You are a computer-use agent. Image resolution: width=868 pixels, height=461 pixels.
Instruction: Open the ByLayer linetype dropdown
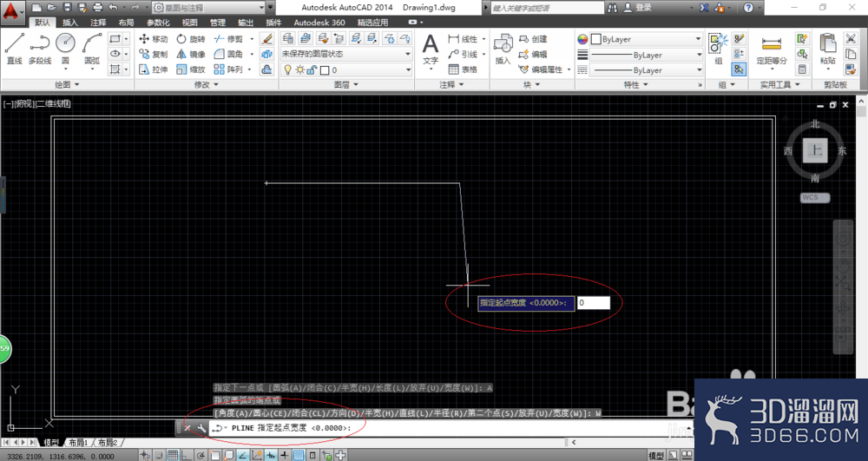[x=646, y=70]
